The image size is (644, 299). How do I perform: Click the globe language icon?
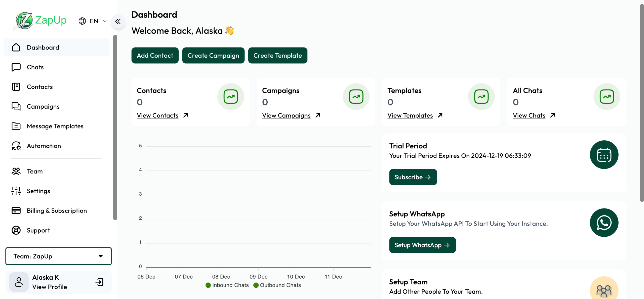pos(82,21)
